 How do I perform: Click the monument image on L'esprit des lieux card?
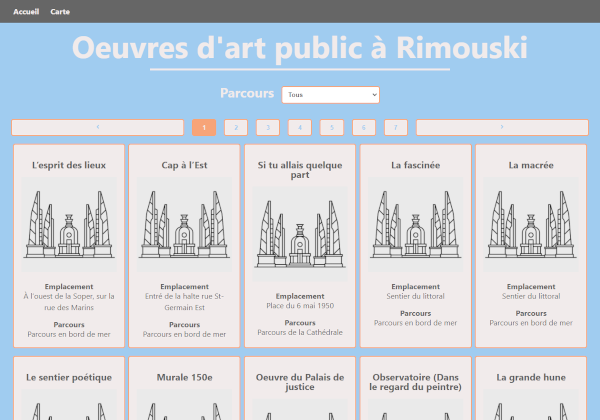click(69, 225)
